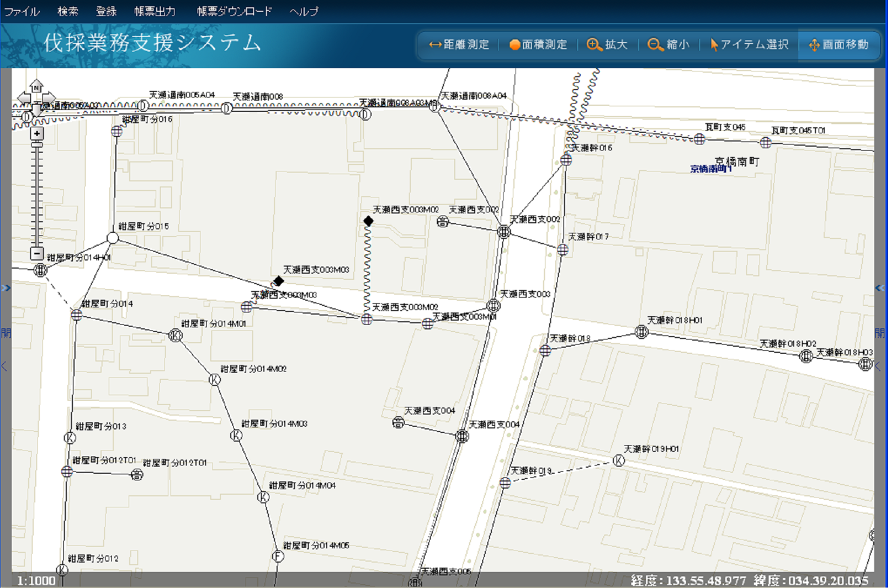
Task: Open the 帳票出力 menu
Action: 155,11
